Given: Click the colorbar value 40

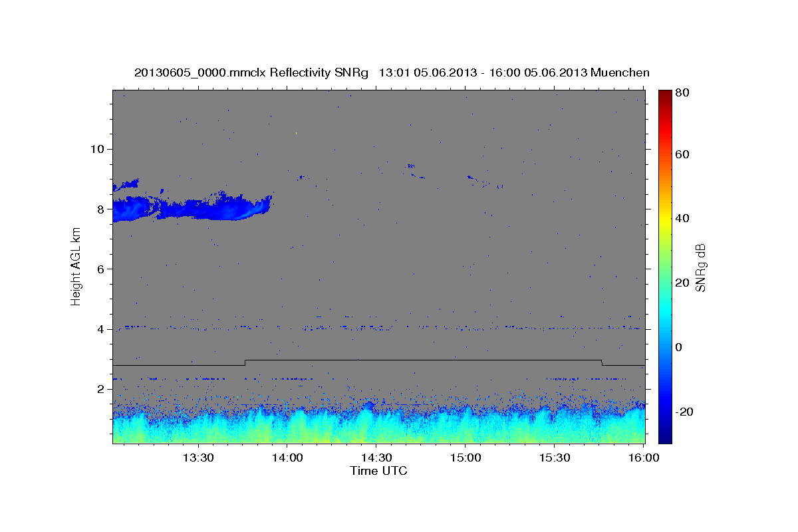Looking at the screenshot, I should tap(682, 218).
